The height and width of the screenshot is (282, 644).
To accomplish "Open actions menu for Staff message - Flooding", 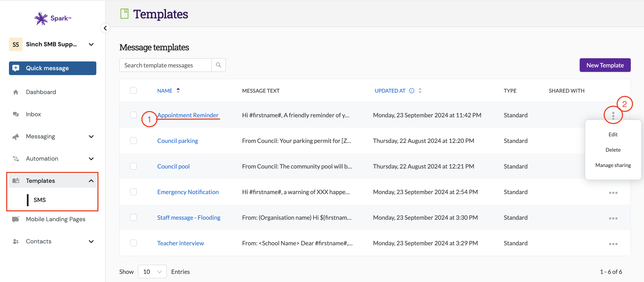I will click(x=613, y=218).
